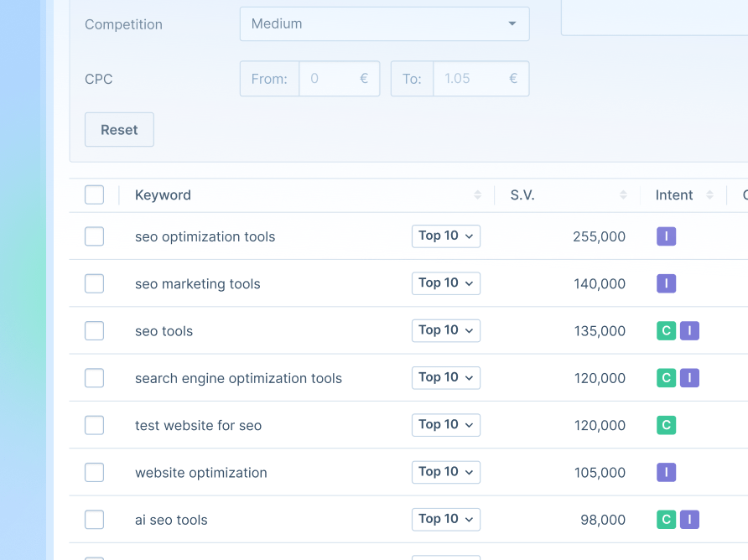
Task: Click the C intent badge for seo tools
Action: coord(666,330)
